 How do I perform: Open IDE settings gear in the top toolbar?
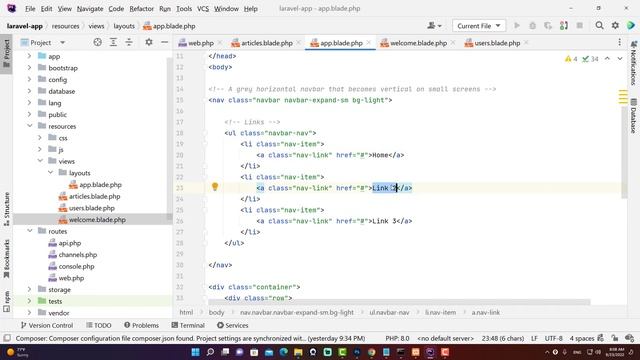pyautogui.click(x=615, y=26)
